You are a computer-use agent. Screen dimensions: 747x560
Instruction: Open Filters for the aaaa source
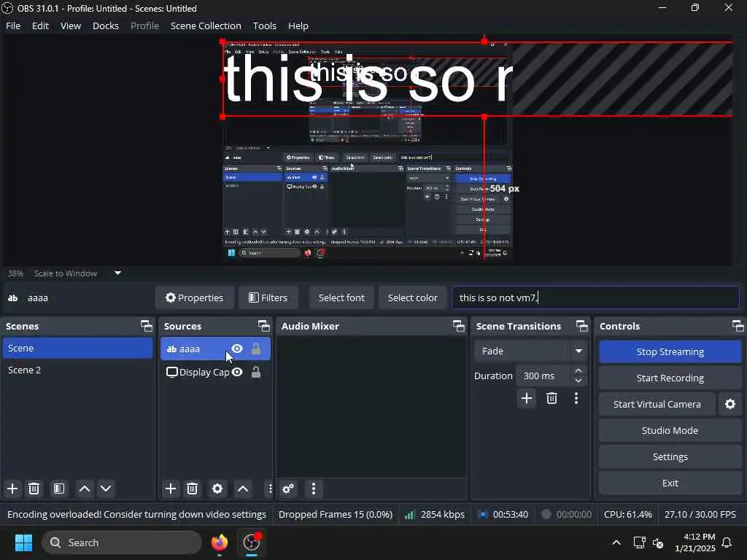pos(268,297)
